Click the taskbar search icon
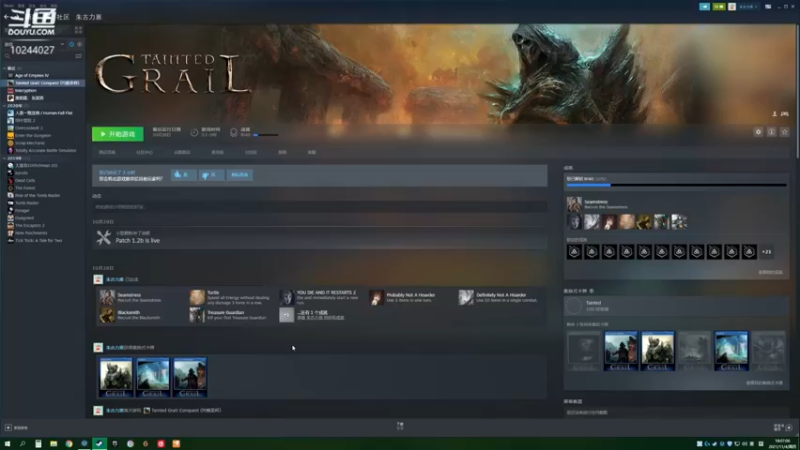 click(x=22, y=444)
